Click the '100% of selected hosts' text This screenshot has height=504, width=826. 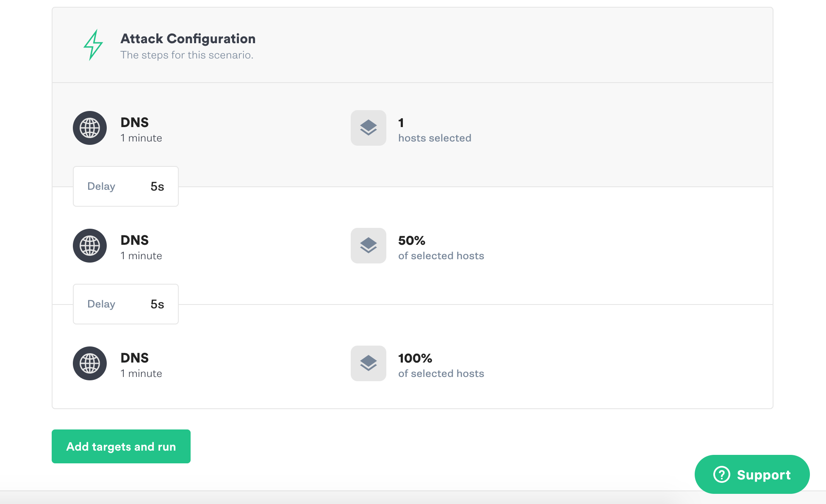point(441,373)
